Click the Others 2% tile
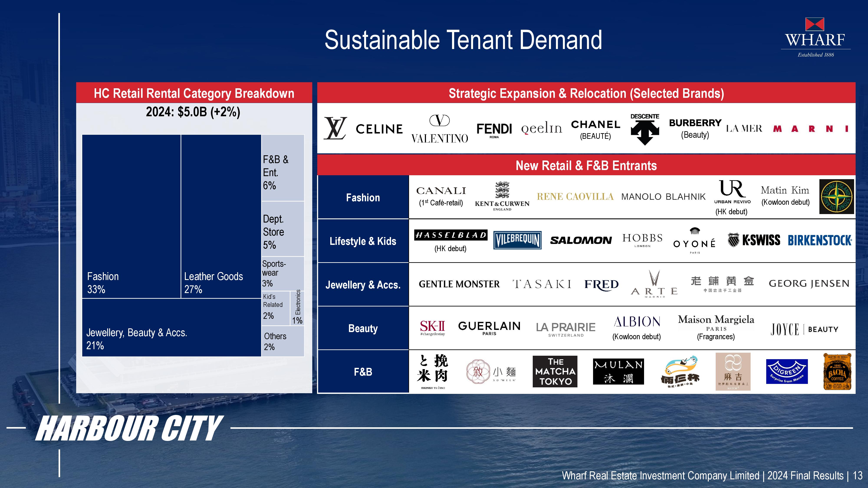This screenshot has width=868, height=488. pyautogui.click(x=283, y=341)
